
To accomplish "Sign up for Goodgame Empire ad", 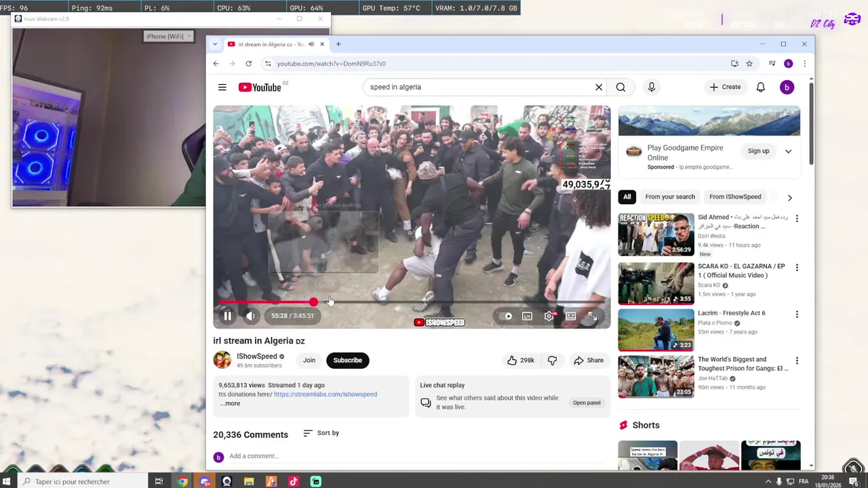I will pyautogui.click(x=758, y=151).
